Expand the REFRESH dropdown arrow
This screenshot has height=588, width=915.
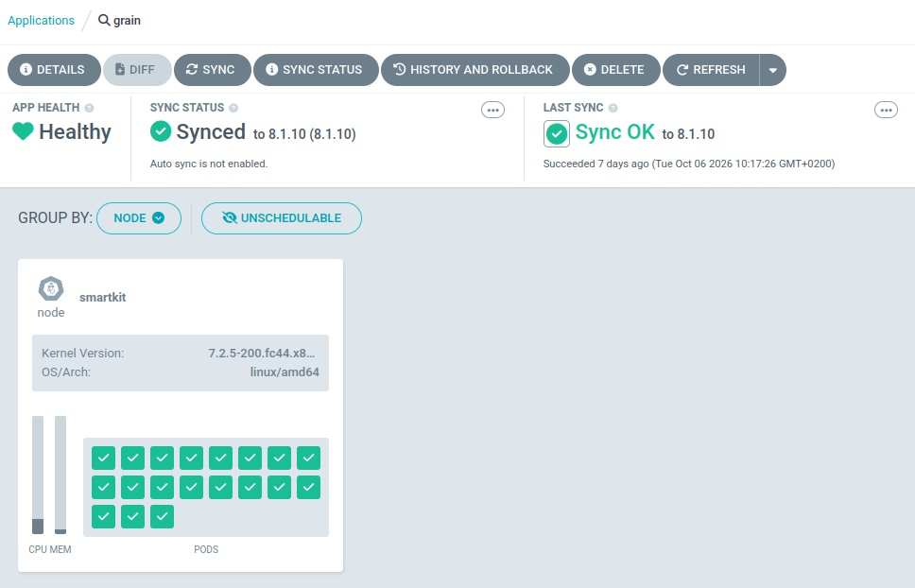click(773, 70)
